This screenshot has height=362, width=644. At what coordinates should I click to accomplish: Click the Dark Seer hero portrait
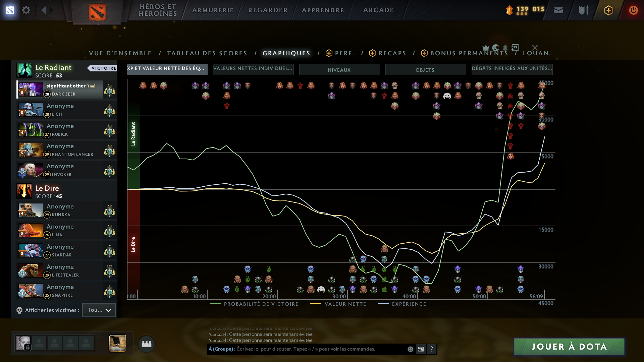[x=31, y=89]
